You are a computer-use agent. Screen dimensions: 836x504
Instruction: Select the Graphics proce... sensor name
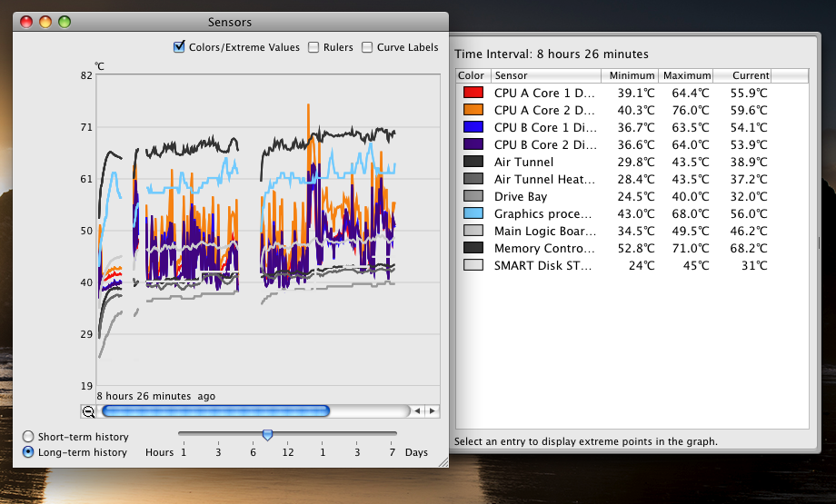[542, 213]
